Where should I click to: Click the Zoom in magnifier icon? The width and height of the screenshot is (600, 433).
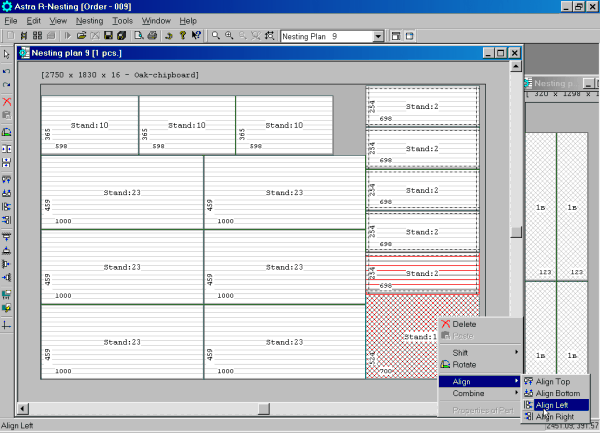(x=228, y=36)
